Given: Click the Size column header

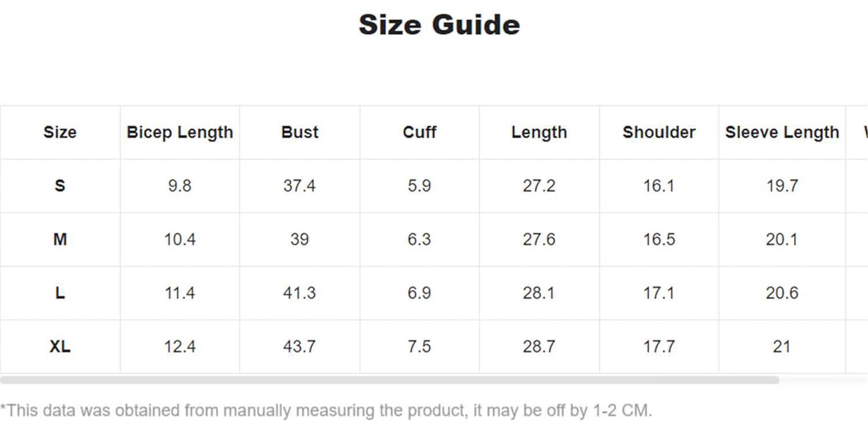Looking at the screenshot, I should pyautogui.click(x=60, y=132).
